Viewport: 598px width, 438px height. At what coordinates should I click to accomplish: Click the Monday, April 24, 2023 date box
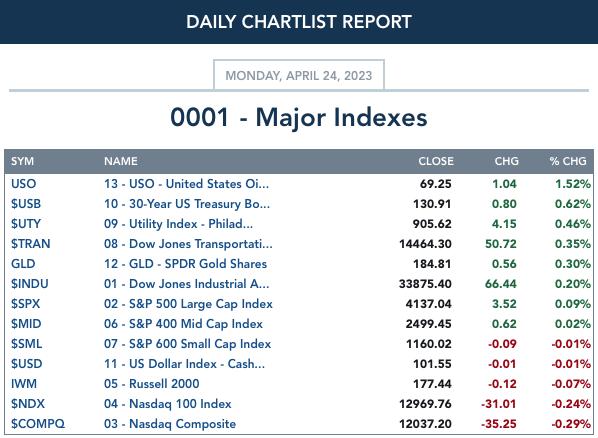click(x=299, y=75)
